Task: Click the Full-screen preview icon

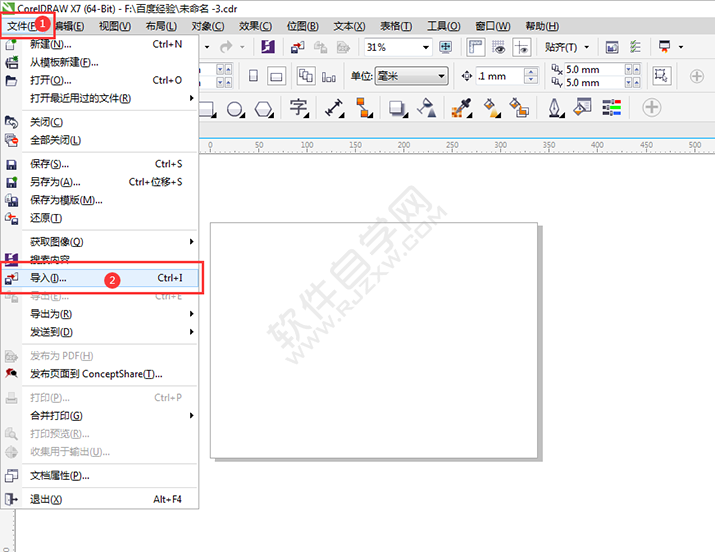Action: tap(446, 46)
